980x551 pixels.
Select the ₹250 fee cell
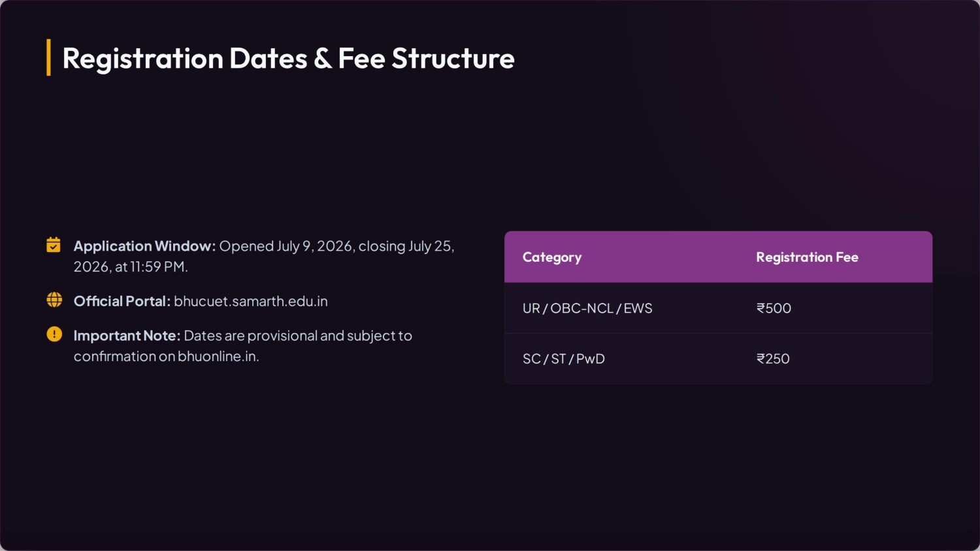click(773, 359)
